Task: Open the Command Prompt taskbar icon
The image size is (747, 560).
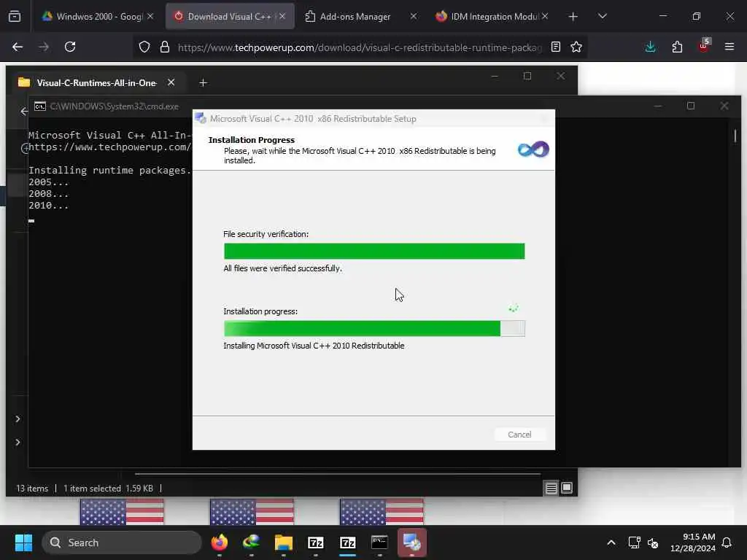Action: tap(379, 542)
